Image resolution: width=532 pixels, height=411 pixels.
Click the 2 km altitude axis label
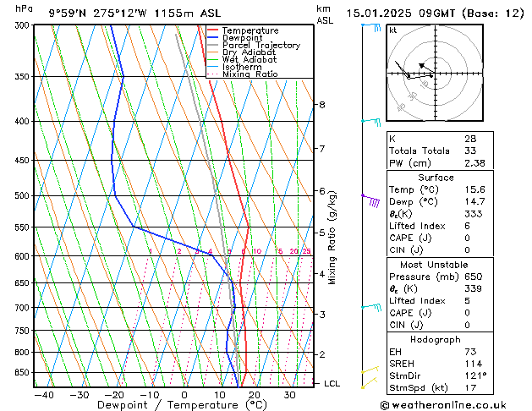click(x=322, y=354)
